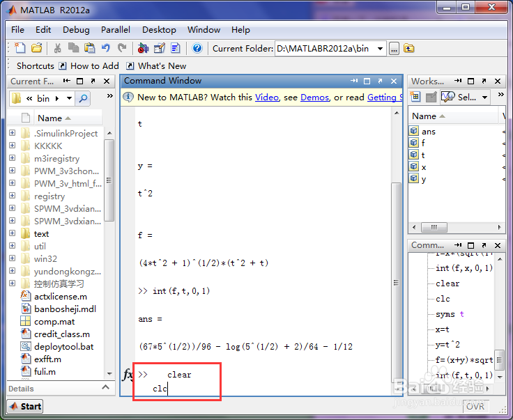The height and width of the screenshot is (420, 513).
Task: Select variable f in Workspace
Action: tap(423, 143)
